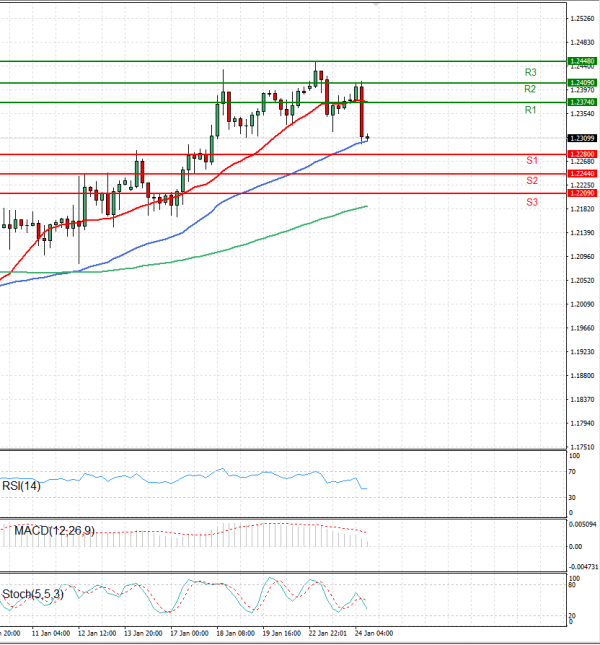Click the 13 Jan 20:00 time label
This screenshot has height=645, width=600.
click(x=143, y=633)
